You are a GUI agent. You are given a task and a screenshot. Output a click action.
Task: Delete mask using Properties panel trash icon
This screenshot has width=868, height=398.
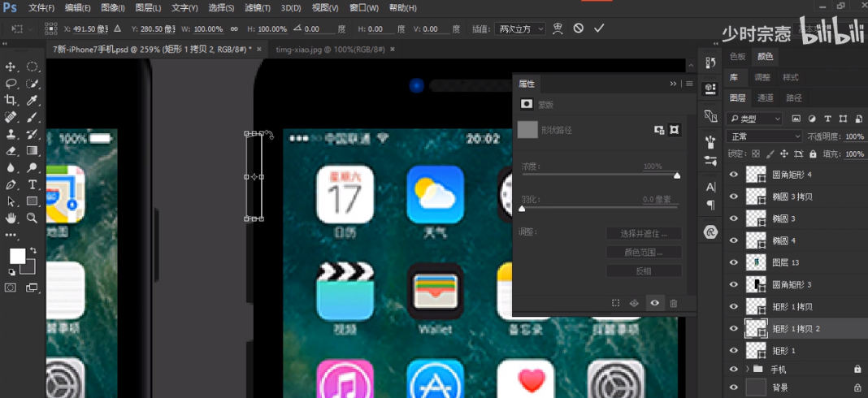(x=674, y=303)
